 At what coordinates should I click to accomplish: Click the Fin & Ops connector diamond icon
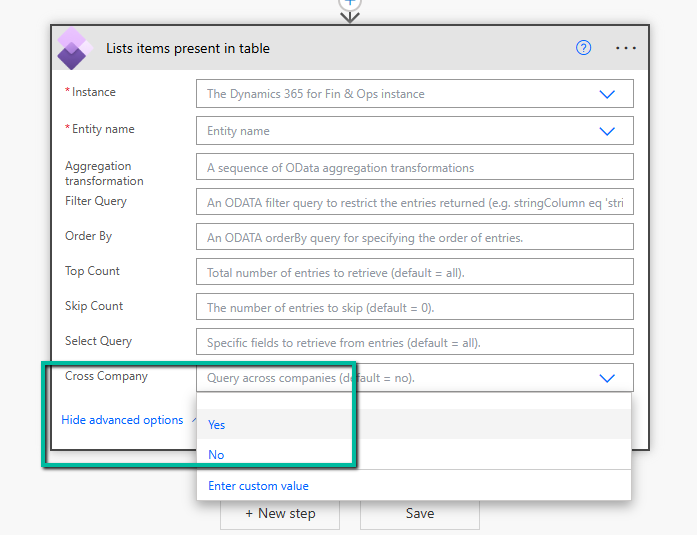tap(74, 48)
